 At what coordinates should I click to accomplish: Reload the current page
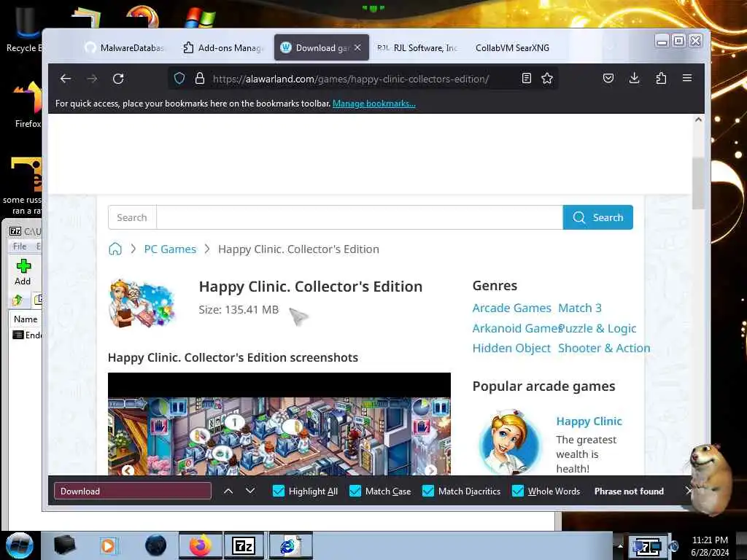[118, 79]
